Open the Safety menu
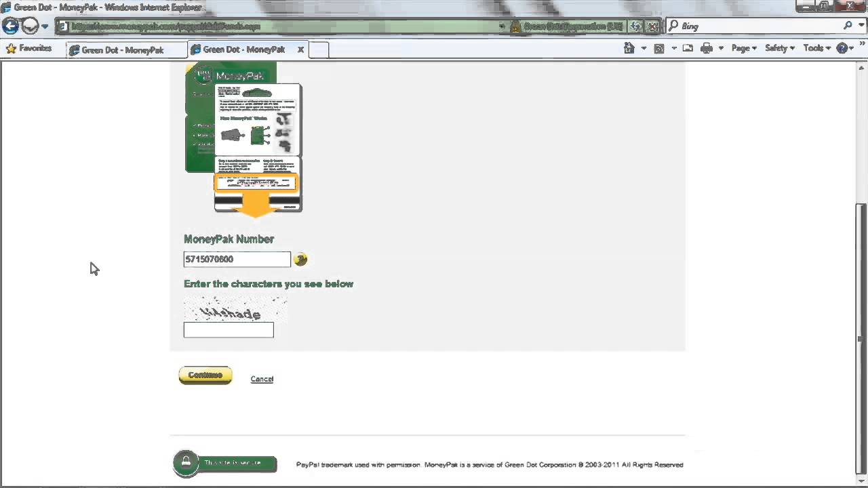 click(x=780, y=48)
